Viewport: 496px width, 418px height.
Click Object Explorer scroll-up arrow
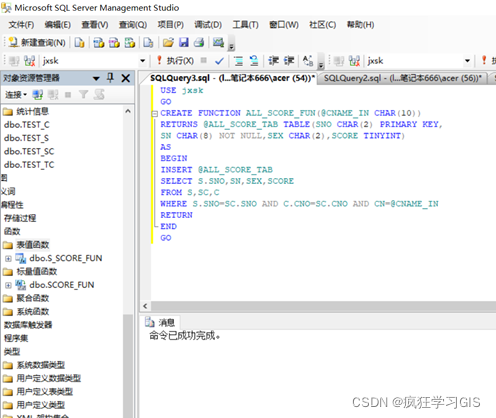click(128, 111)
